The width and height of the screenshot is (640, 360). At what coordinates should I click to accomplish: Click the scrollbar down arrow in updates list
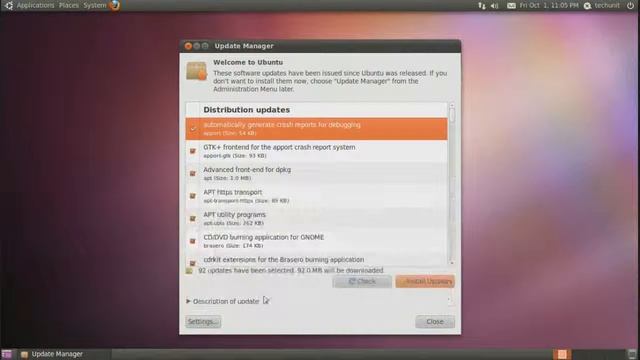click(x=452, y=263)
